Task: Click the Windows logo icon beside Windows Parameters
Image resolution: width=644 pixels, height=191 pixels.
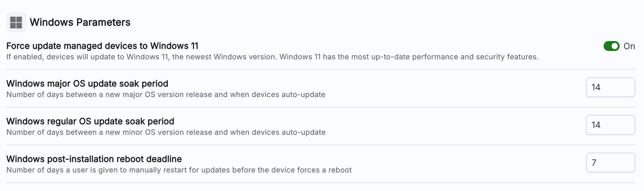Action: click(16, 22)
